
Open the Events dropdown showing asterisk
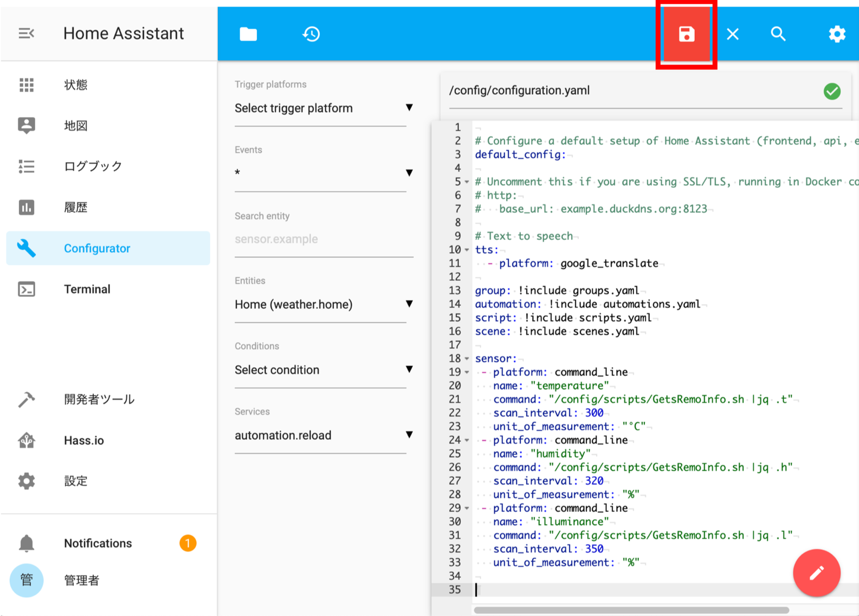(x=324, y=173)
